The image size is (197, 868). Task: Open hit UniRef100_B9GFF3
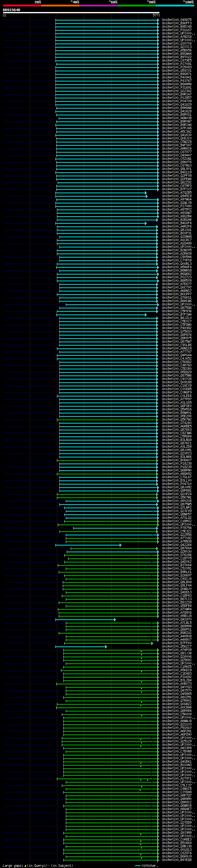click(x=177, y=24)
